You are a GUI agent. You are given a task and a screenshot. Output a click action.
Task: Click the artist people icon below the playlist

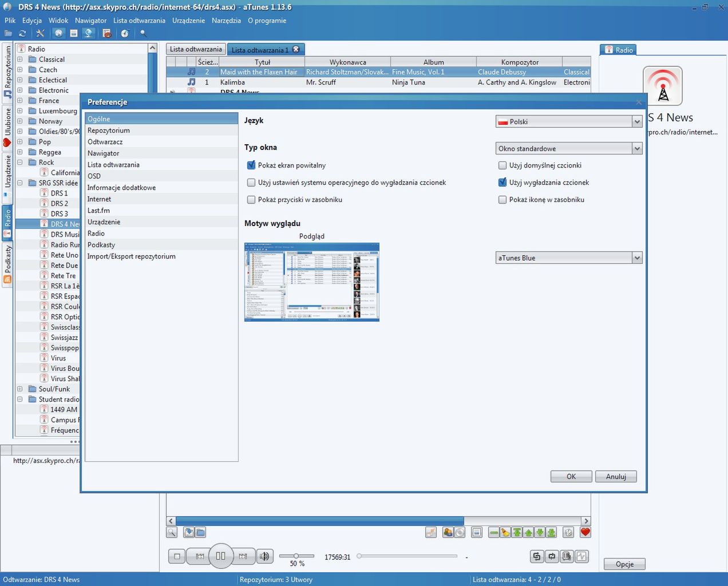tap(448, 532)
